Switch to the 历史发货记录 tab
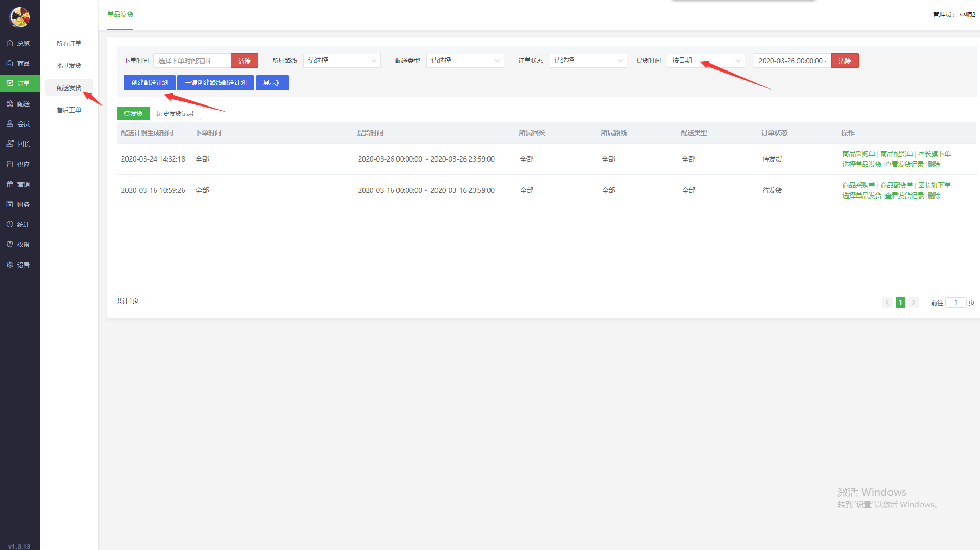980x550 pixels. [x=175, y=114]
